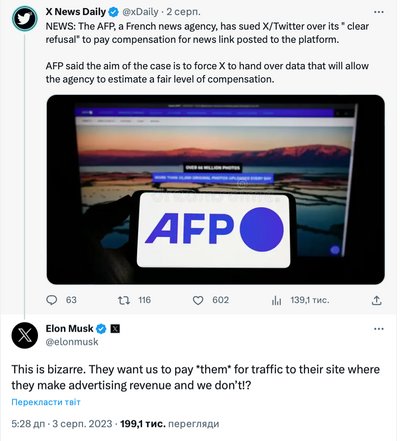Open Elon Musk's X logo avatar
400x441 pixels.
(25, 335)
